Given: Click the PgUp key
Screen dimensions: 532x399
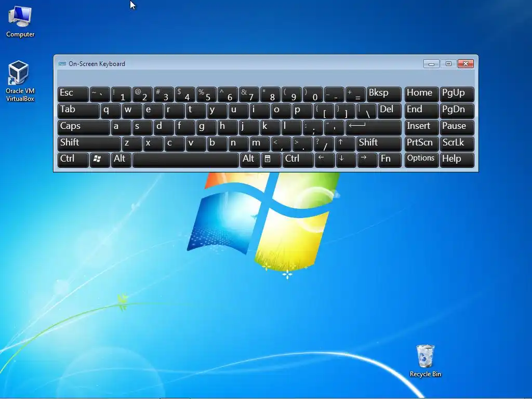Looking at the screenshot, I should pos(457,94).
